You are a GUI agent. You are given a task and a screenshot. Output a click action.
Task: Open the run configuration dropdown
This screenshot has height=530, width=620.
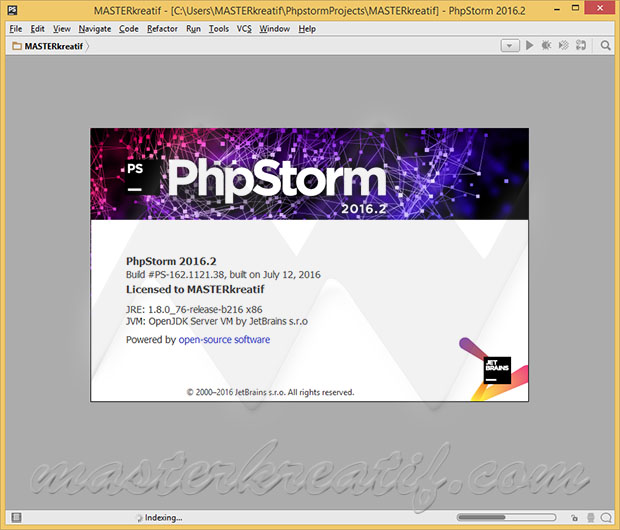[510, 46]
